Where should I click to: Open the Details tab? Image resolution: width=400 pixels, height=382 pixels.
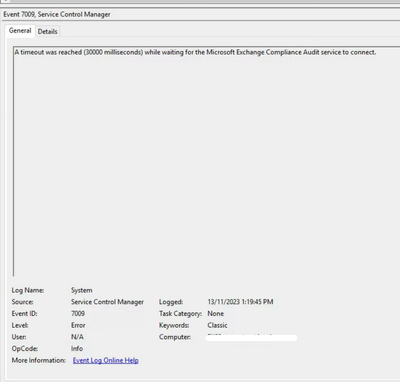click(47, 31)
